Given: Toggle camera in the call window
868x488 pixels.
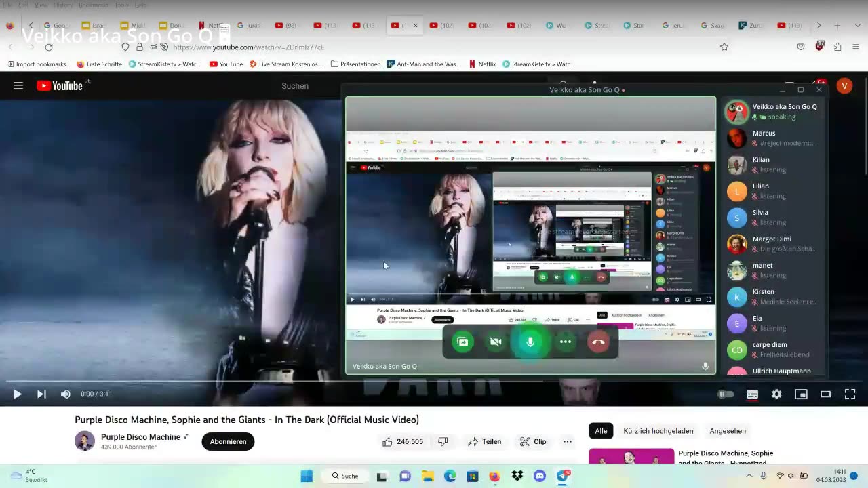Looking at the screenshot, I should pyautogui.click(x=496, y=342).
